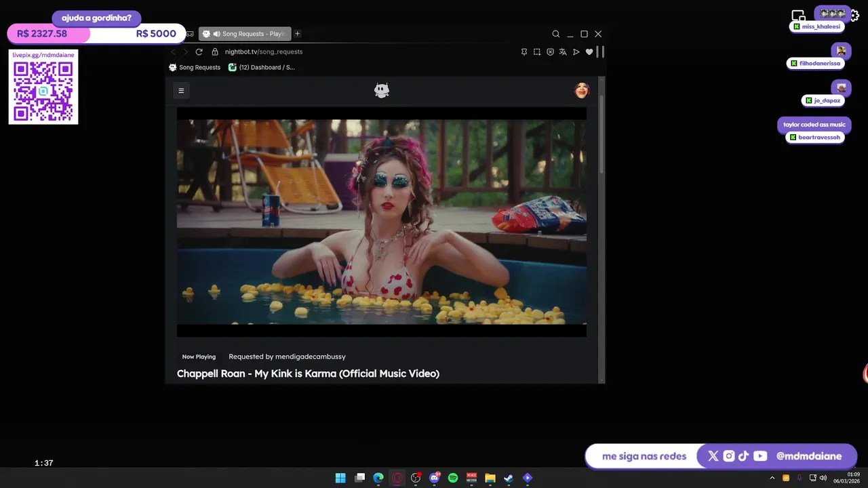The height and width of the screenshot is (488, 868).
Task: Click the browser tab search magnifier
Action: 556,34
